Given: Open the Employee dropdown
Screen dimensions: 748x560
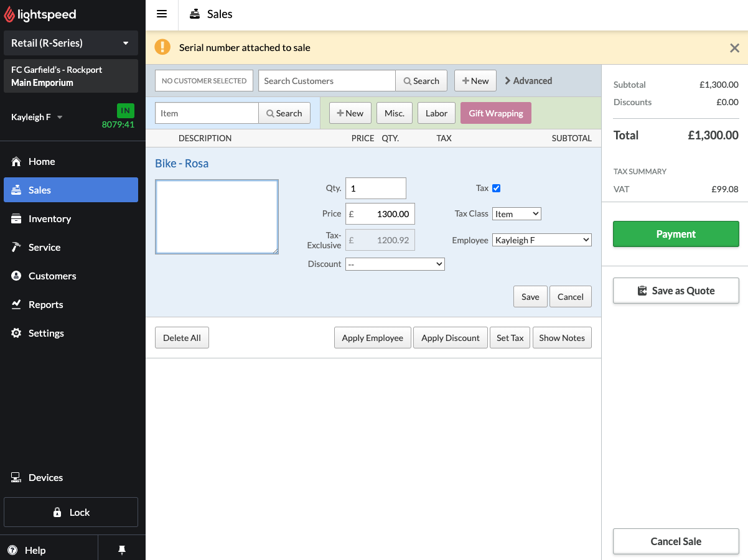Looking at the screenshot, I should (x=542, y=240).
